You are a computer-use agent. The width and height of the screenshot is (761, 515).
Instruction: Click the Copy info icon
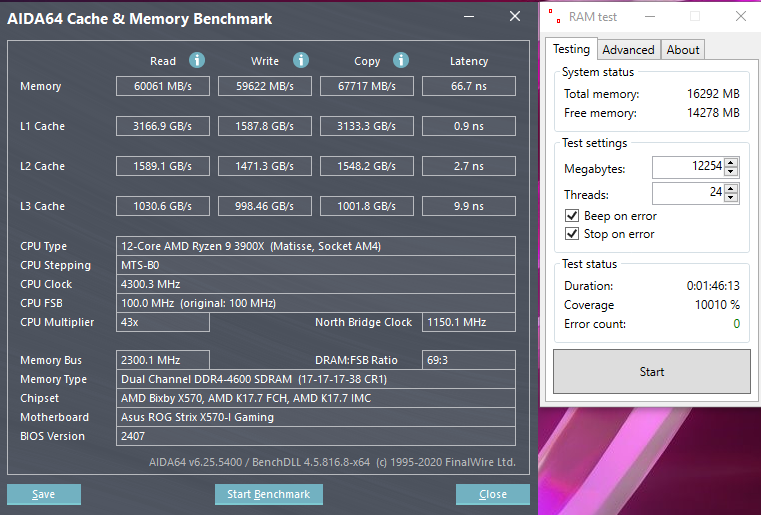point(401,61)
